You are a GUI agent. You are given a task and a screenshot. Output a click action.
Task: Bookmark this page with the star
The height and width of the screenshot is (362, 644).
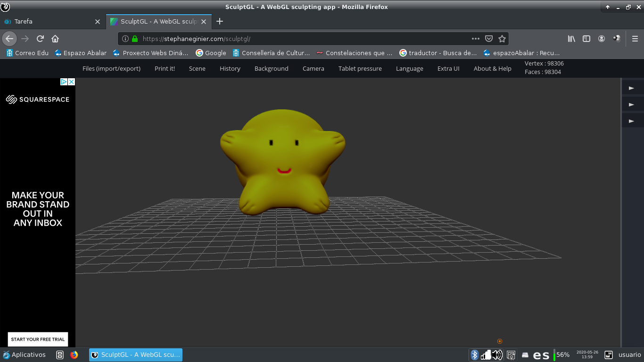point(502,39)
